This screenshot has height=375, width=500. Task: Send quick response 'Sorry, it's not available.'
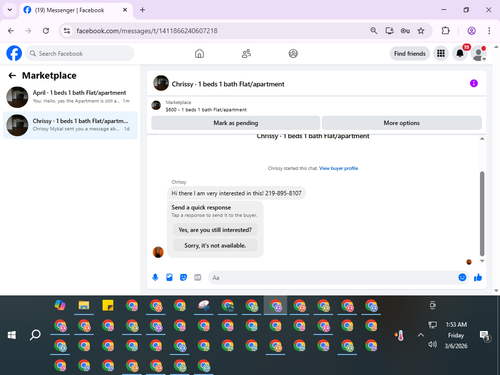tap(215, 246)
